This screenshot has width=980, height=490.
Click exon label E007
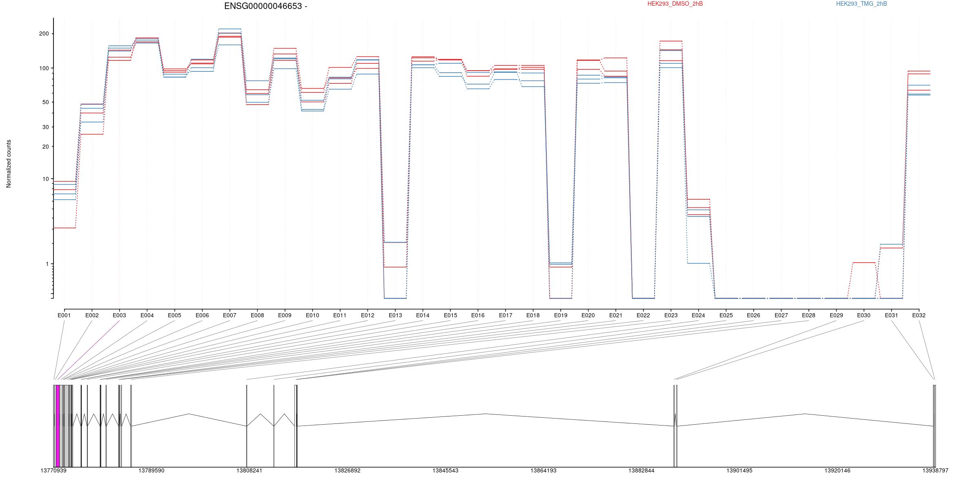coord(229,315)
